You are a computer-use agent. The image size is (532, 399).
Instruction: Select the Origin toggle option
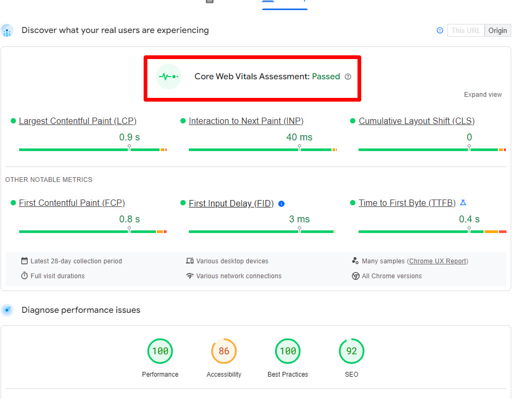pyautogui.click(x=497, y=30)
